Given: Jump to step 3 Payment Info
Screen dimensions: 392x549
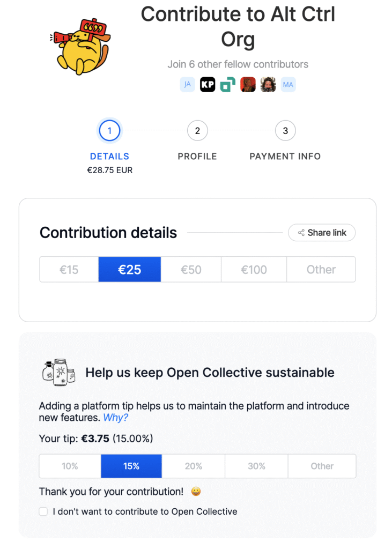Looking at the screenshot, I should coord(285,131).
